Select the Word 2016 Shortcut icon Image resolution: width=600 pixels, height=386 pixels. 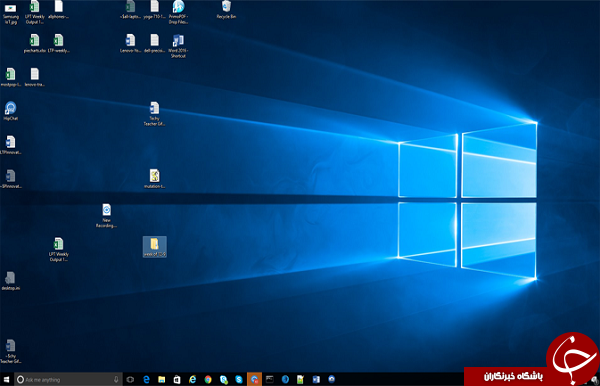pyautogui.click(x=178, y=46)
